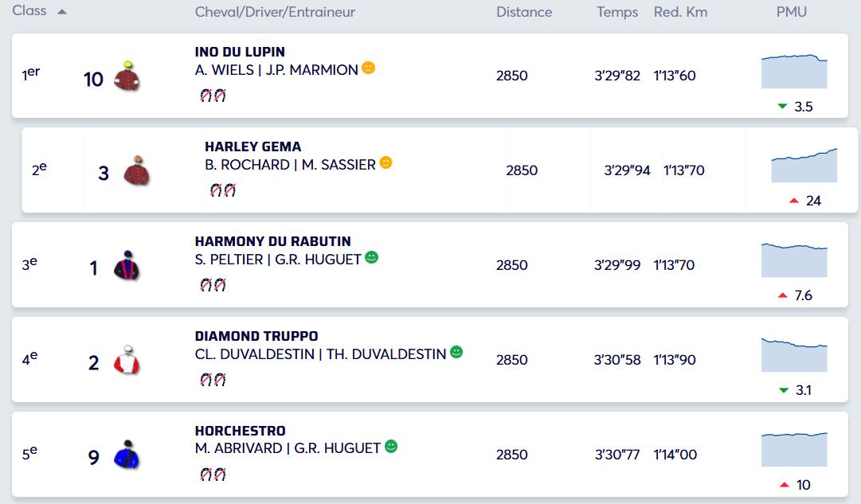861x504 pixels.
Task: Click the yellow smiley next to J.P. Marmion
Action: pyautogui.click(x=368, y=68)
